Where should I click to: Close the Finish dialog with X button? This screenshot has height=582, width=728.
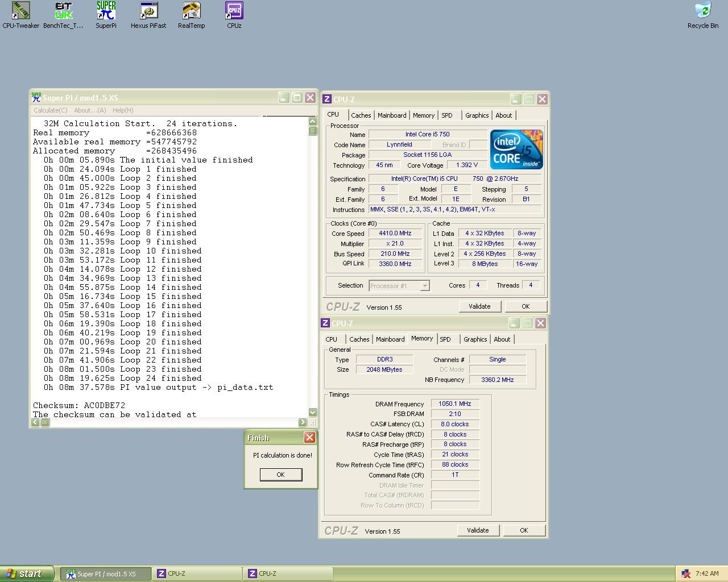309,437
